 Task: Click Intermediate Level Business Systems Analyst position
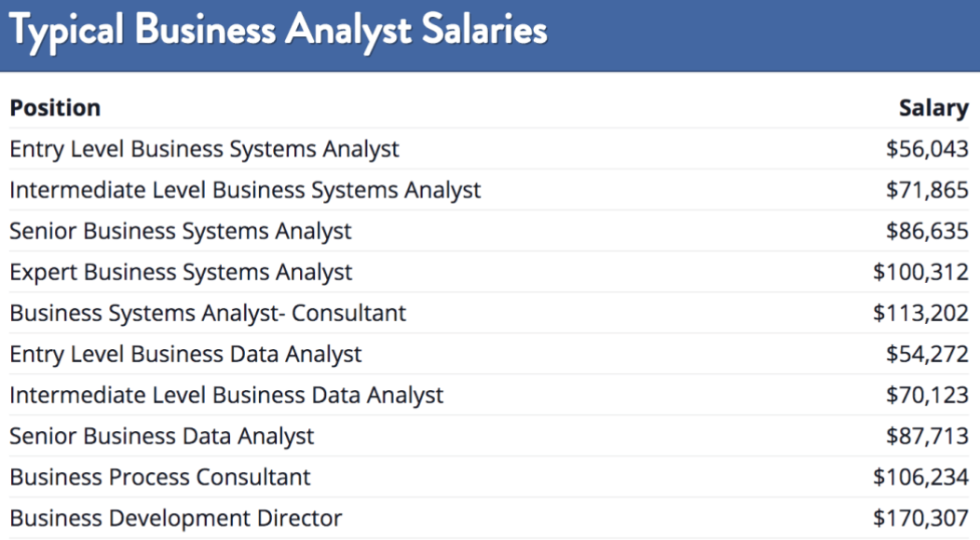click(245, 190)
